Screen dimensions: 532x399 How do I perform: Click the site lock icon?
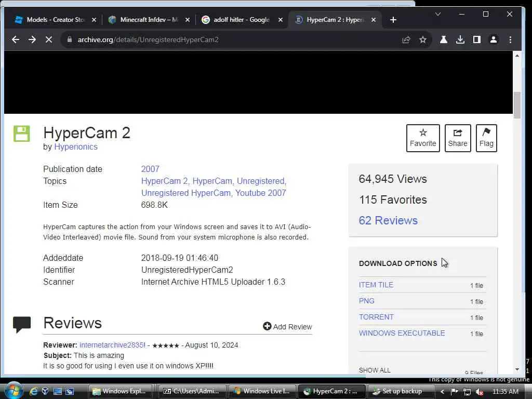coord(70,39)
